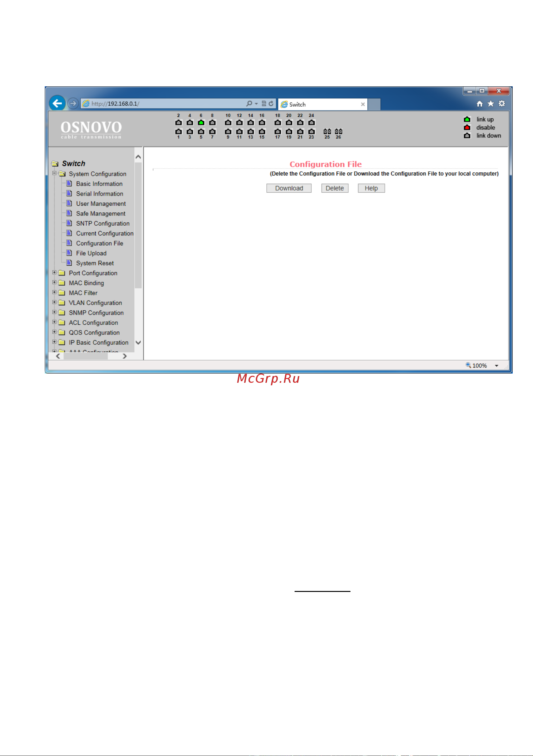Open File Upload page
The image size is (533, 756).
point(91,253)
